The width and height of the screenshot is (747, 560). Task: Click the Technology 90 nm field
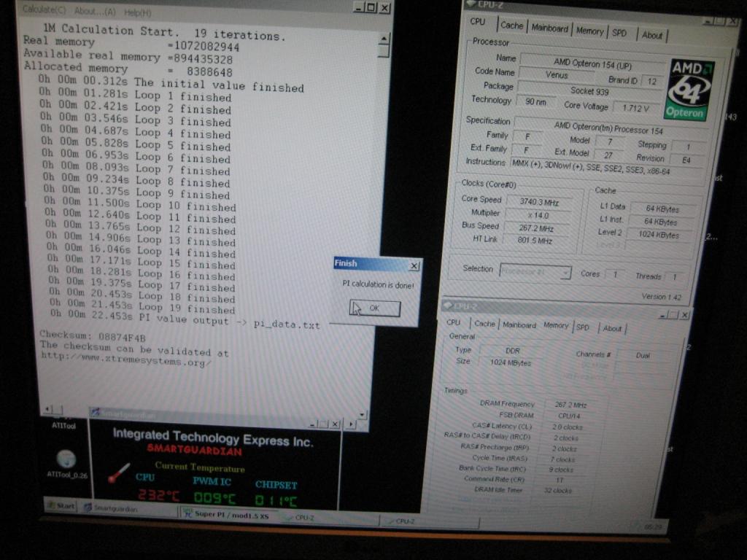[535, 101]
